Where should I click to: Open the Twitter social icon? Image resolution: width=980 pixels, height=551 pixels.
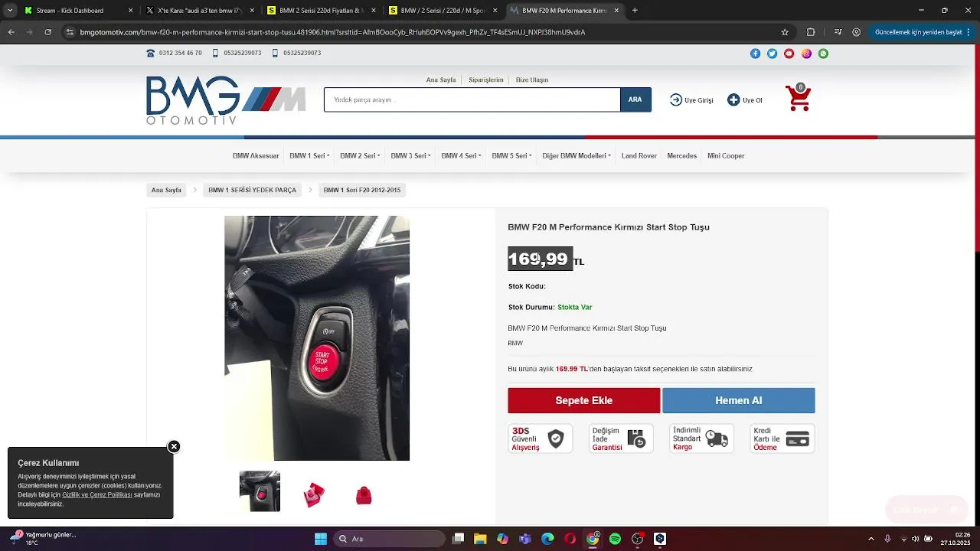click(x=772, y=54)
